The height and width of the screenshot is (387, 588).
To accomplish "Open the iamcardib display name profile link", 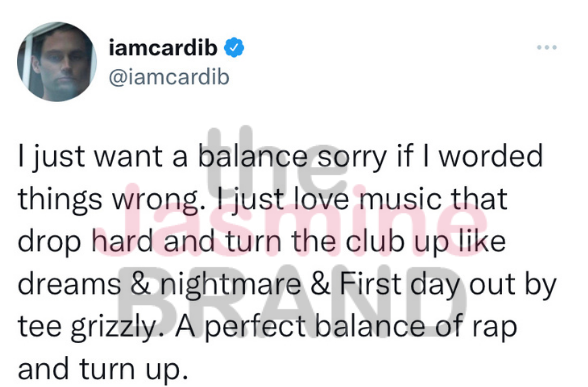I will tap(163, 48).
